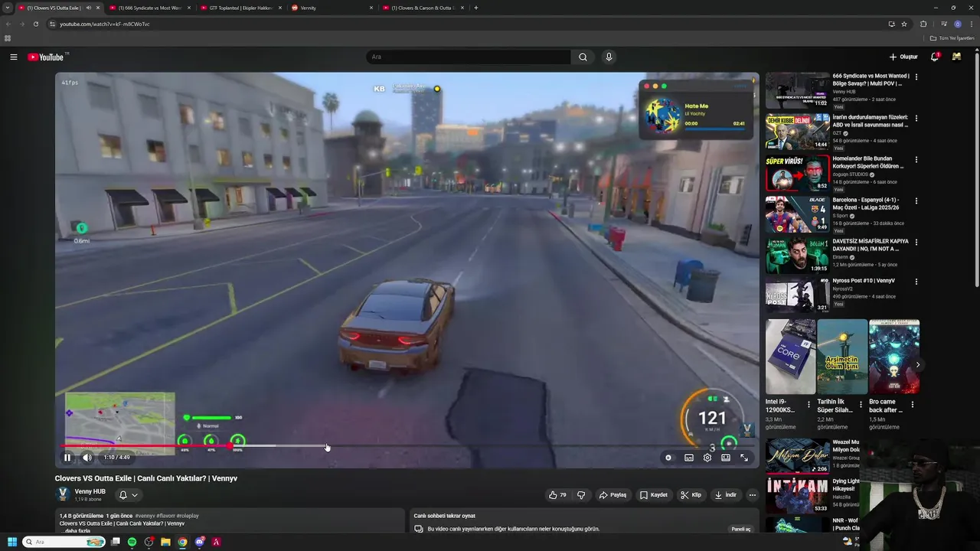Image resolution: width=980 pixels, height=551 pixels.
Task: Open options for 'Nyross Post #10' video
Action: pos(916,282)
